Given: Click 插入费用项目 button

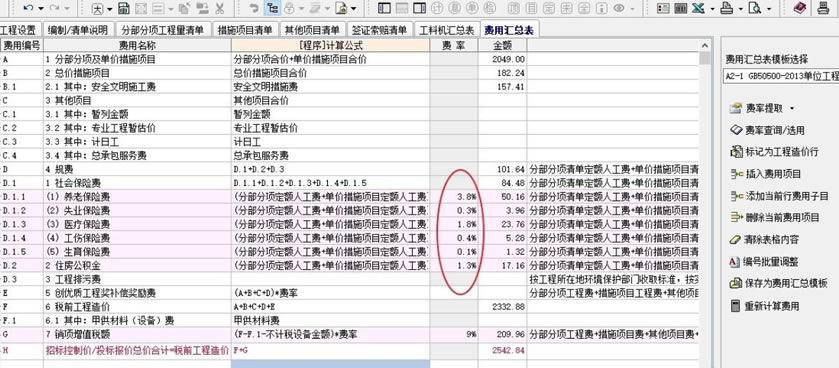Looking at the screenshot, I should click(x=765, y=174).
